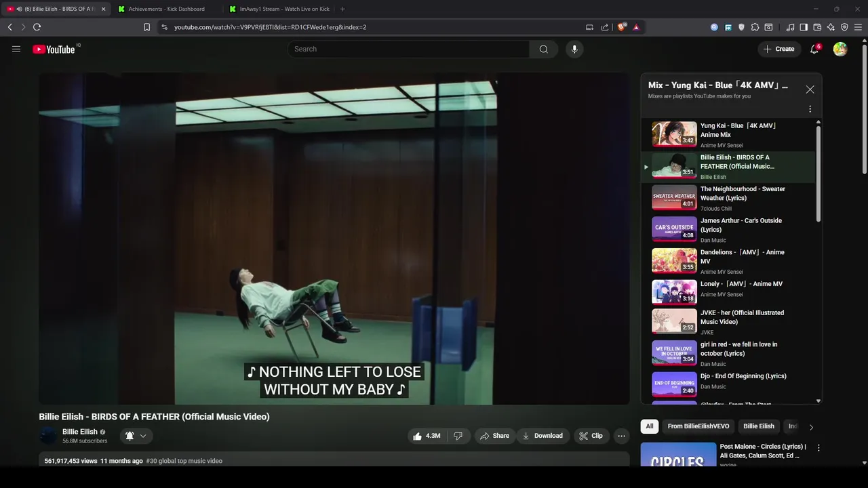Open Brave Rewards triangle icon
The image size is (868, 488).
point(636,27)
